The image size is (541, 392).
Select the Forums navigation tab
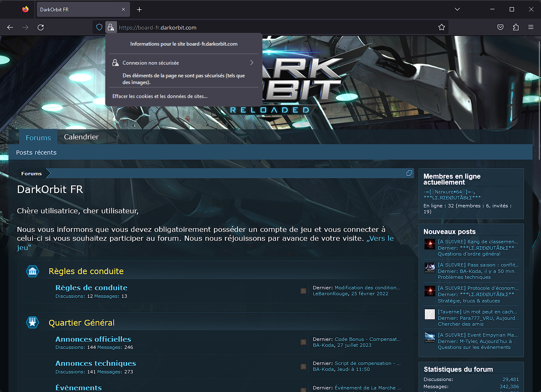coord(38,138)
